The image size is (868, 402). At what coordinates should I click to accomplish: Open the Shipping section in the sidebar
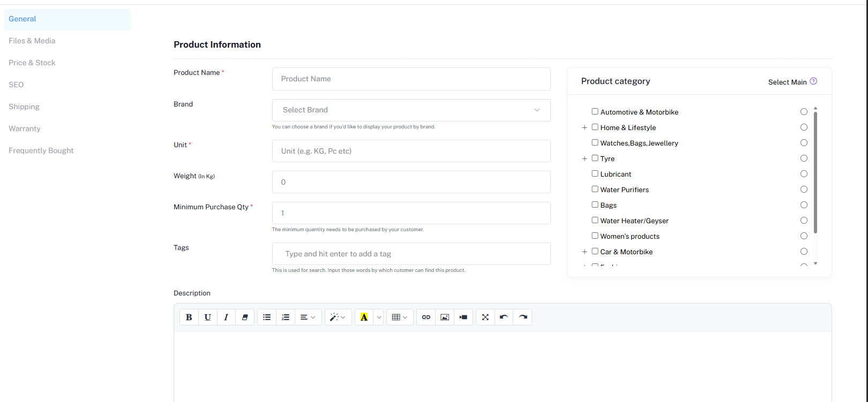[24, 107]
